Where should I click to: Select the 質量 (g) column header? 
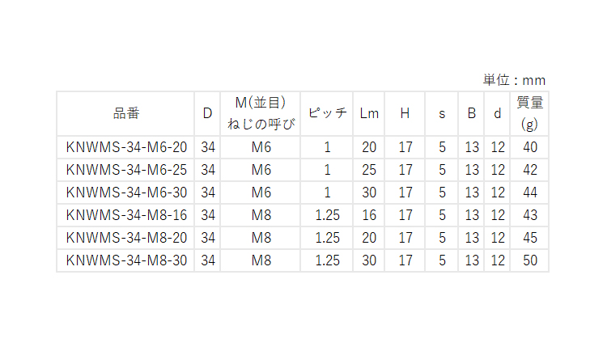point(530,113)
